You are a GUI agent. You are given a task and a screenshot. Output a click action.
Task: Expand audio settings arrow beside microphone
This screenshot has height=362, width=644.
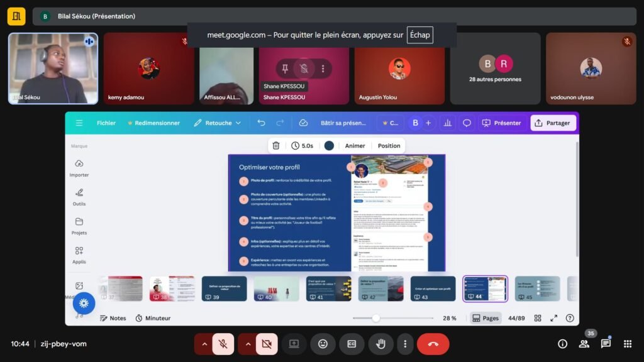click(x=203, y=344)
